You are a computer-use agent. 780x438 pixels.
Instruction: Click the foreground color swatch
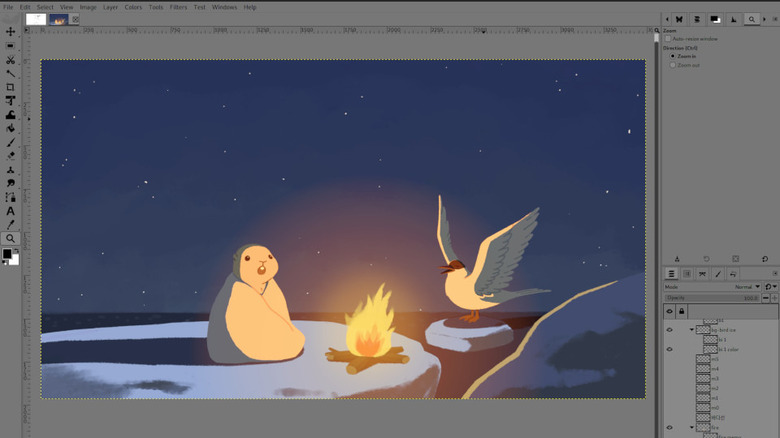click(7, 254)
